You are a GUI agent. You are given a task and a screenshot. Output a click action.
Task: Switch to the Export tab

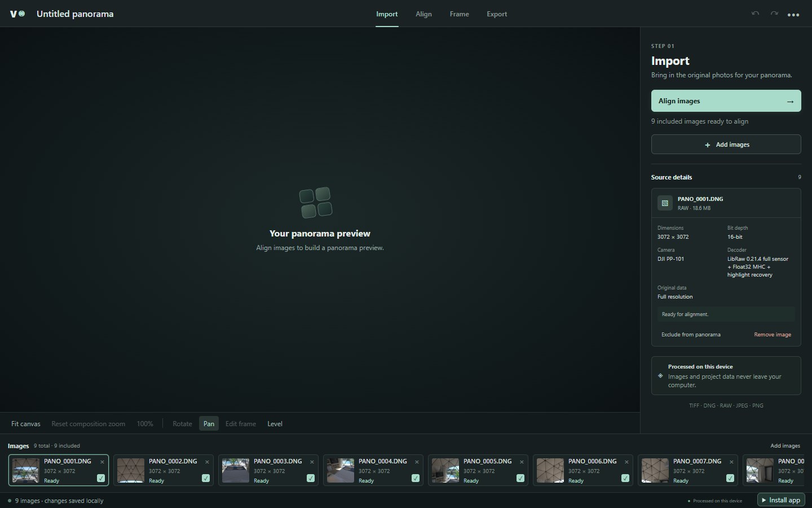point(497,14)
